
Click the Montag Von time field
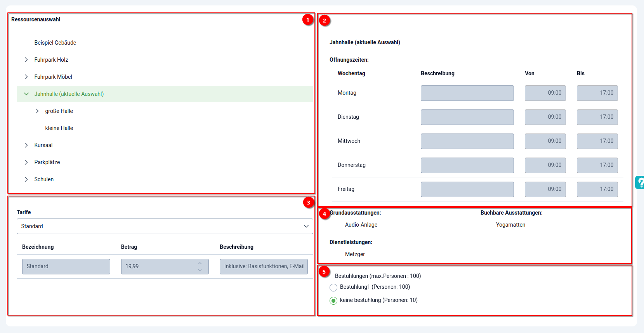(x=545, y=93)
